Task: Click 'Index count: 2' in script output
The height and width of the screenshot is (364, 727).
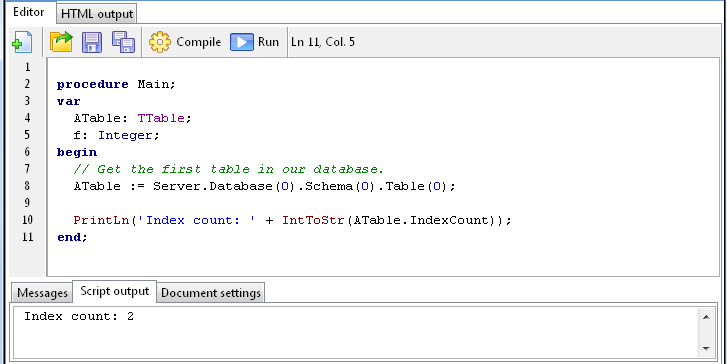Action: [79, 317]
